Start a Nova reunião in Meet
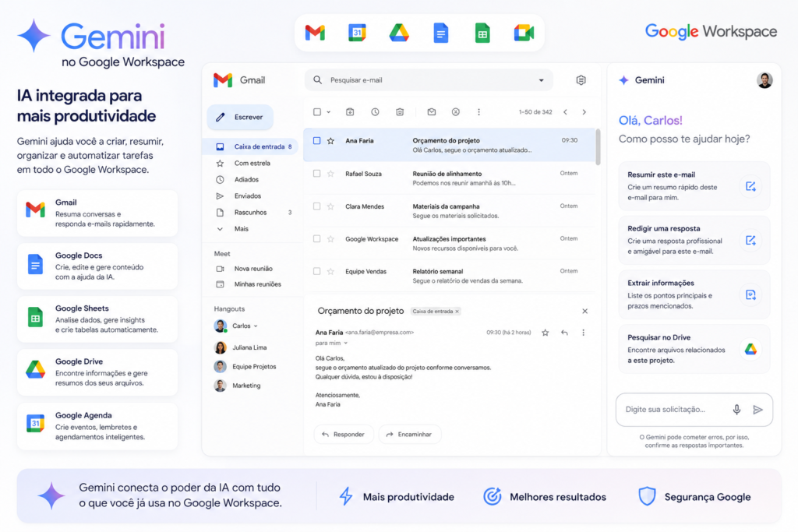This screenshot has width=798, height=532. 252,269
